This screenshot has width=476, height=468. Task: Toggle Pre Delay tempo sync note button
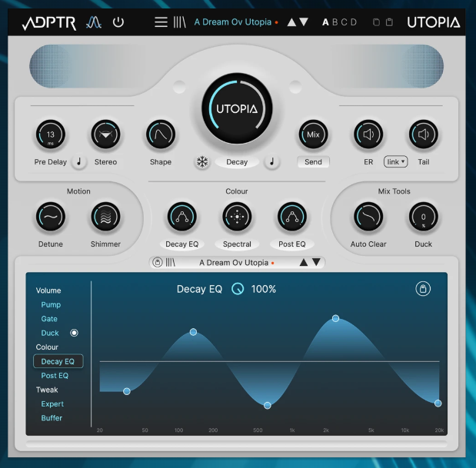pos(79,162)
